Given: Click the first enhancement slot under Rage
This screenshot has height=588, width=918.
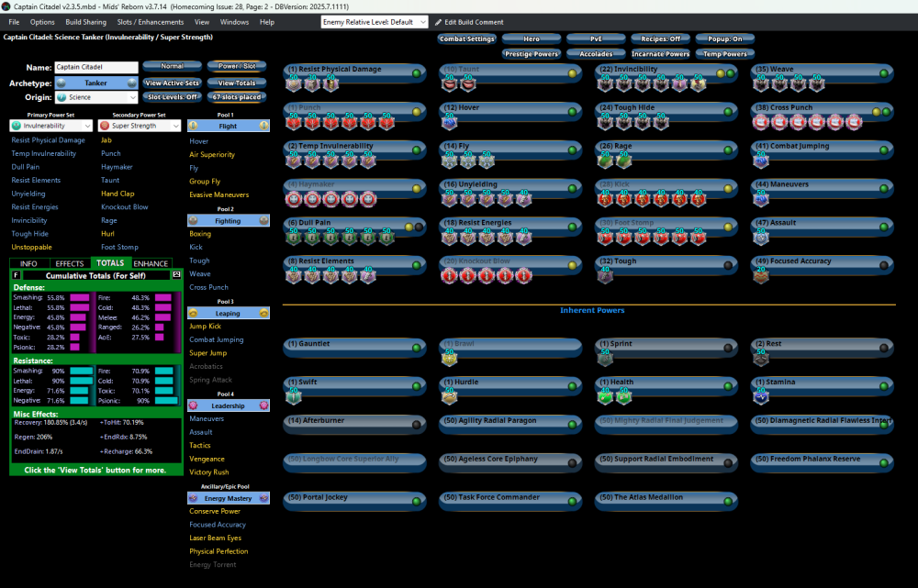Looking at the screenshot, I should click(x=605, y=161).
